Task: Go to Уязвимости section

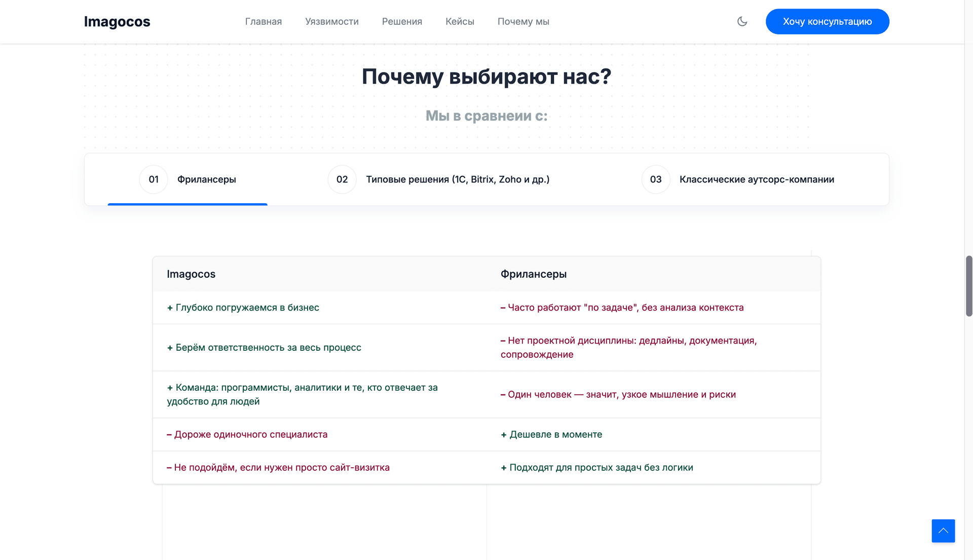Action: click(331, 21)
